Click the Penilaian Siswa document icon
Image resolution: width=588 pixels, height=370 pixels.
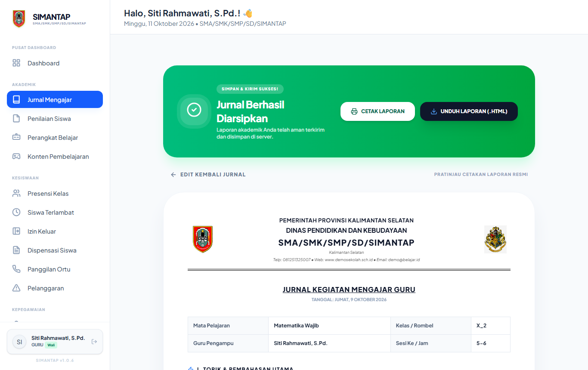16,118
